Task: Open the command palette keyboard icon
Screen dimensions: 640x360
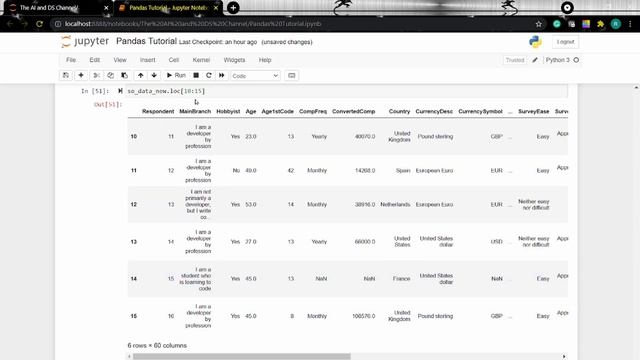Action: click(x=291, y=76)
